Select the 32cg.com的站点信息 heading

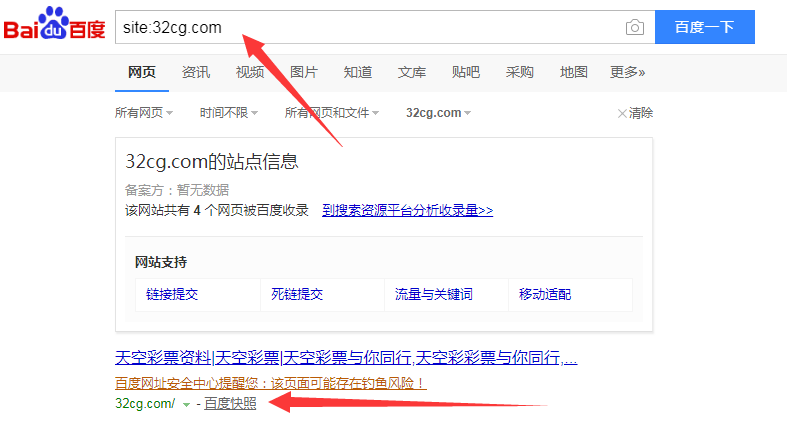tap(212, 162)
